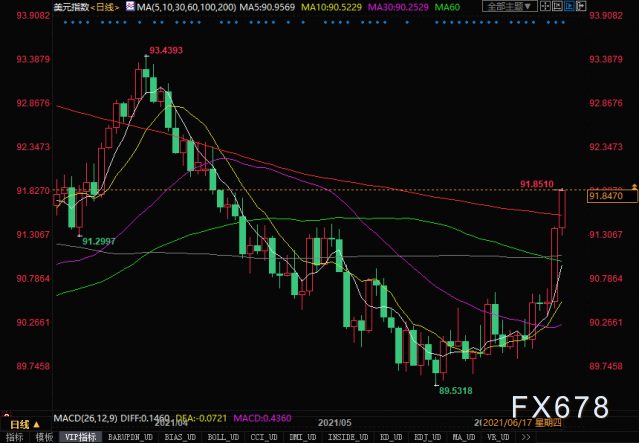Viewport: 640px width, 443px height.
Task: Switch to the 模板 tab
Action: 44,437
